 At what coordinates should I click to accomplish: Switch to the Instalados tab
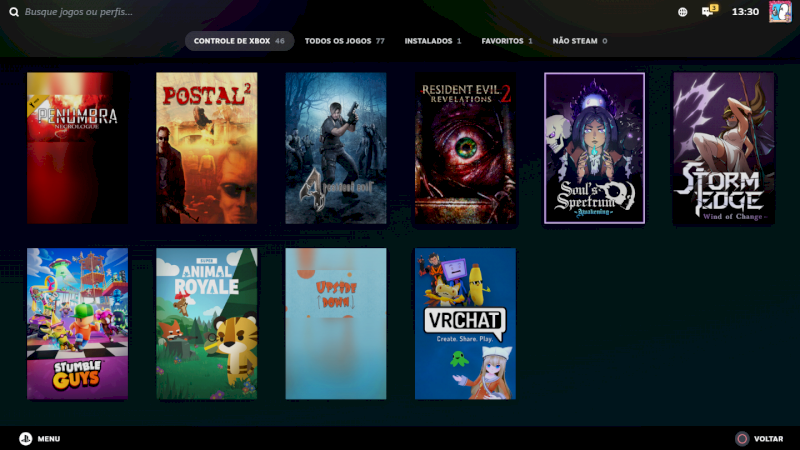(x=433, y=41)
